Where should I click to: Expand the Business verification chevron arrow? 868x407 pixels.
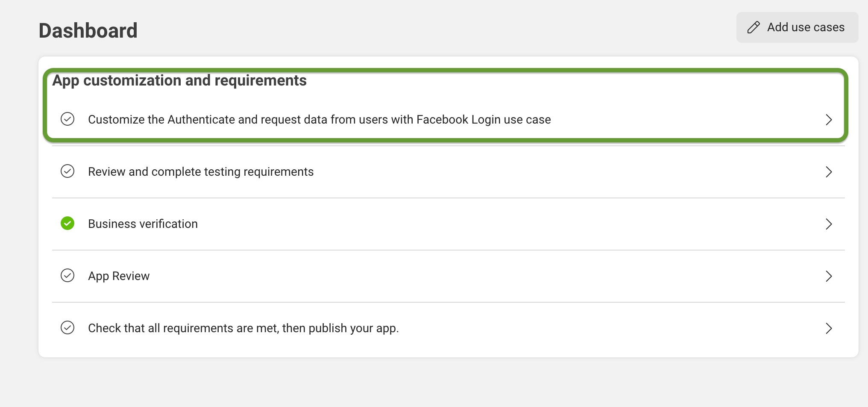pyautogui.click(x=829, y=224)
